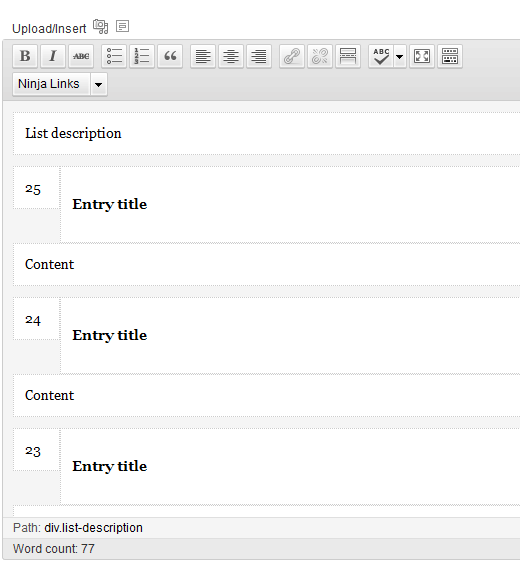Apply strikethrough ABC button

click(81, 56)
